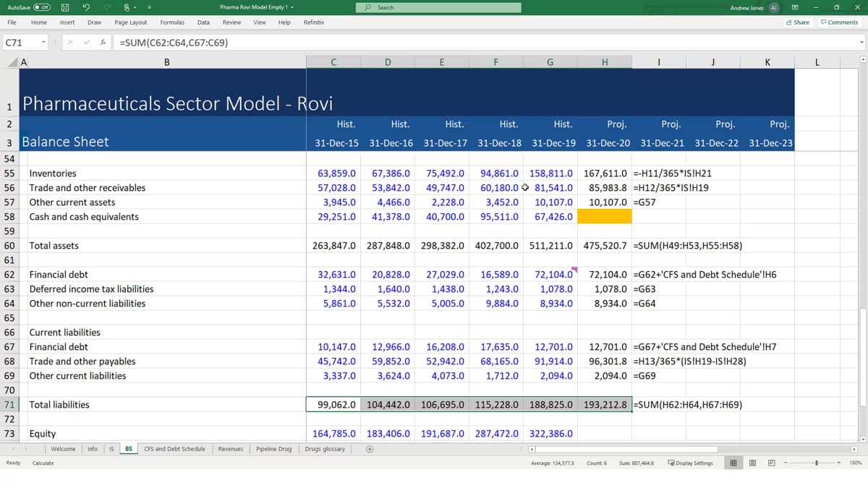Click the previous sheet navigation arrow
Screen dimensions: 868x488
click(x=13, y=449)
